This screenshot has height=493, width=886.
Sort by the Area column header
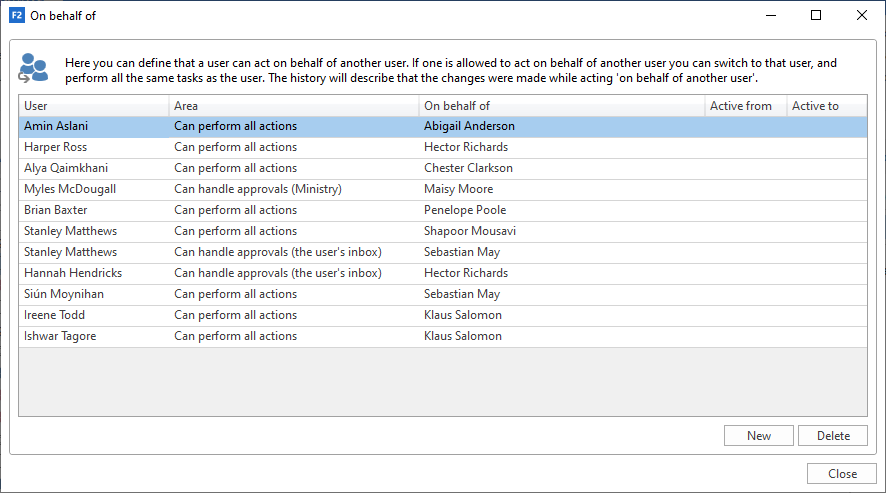point(294,106)
